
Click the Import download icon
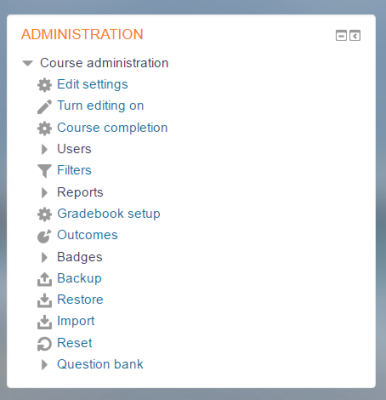point(44,322)
